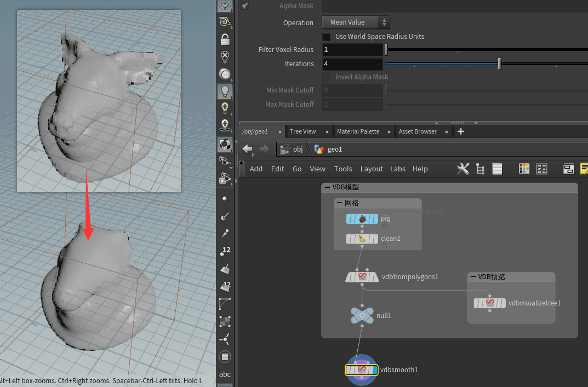The width and height of the screenshot is (588, 387).
Task: Click the Iterations slider handle
Action: (499, 64)
